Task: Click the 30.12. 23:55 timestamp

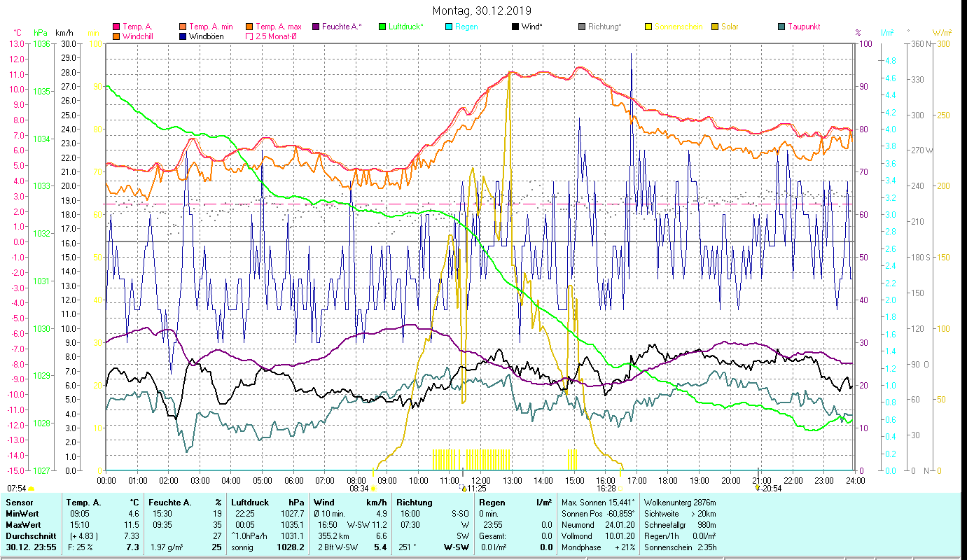Action: tap(30, 547)
